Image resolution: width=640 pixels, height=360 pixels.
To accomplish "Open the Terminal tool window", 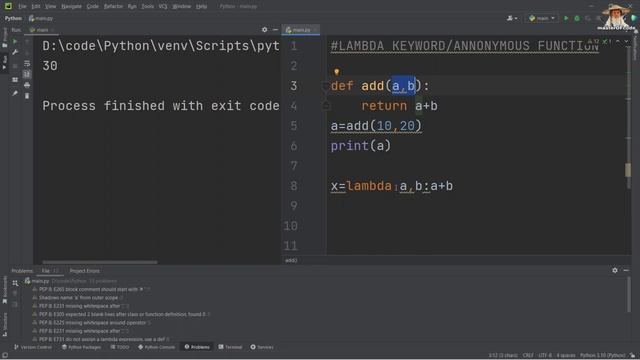I will coord(231,347).
